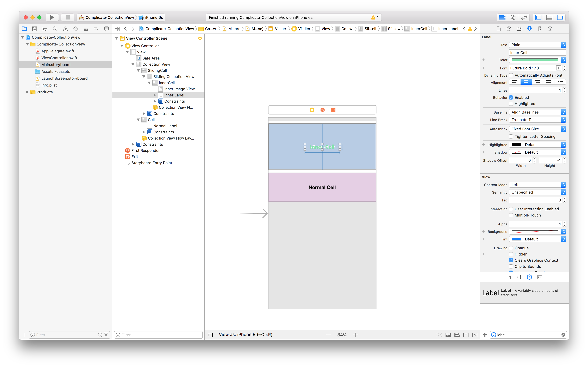Show the Version editor

point(524,17)
